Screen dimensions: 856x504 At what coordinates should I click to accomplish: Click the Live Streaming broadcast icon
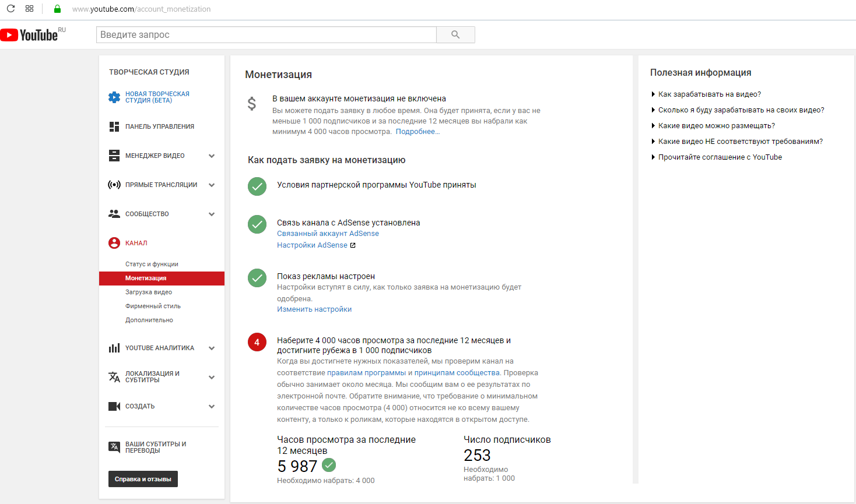click(114, 185)
